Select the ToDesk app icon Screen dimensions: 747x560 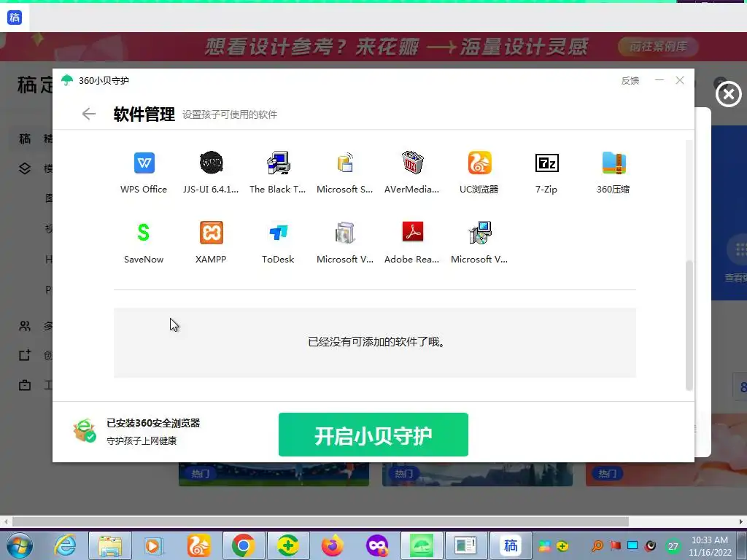coord(278,233)
